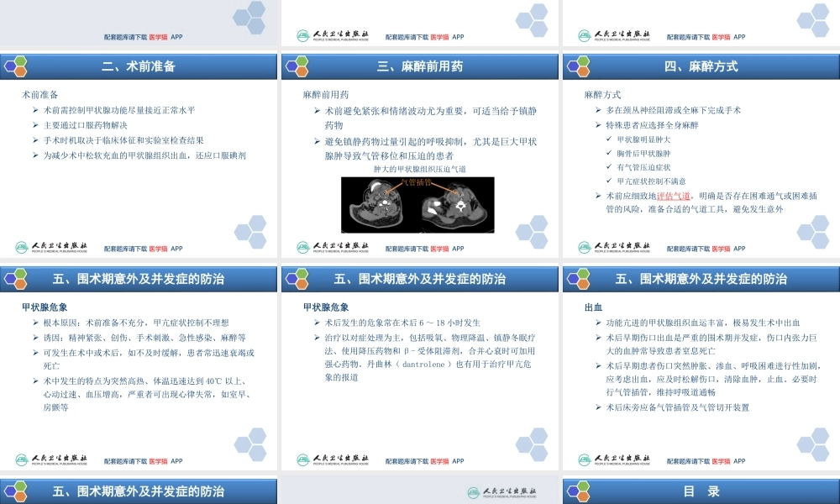The height and width of the screenshot is (504, 840).
Task: Click the hexagon icon on the bottom-left 围术期意外 header
Action: (x=19, y=490)
